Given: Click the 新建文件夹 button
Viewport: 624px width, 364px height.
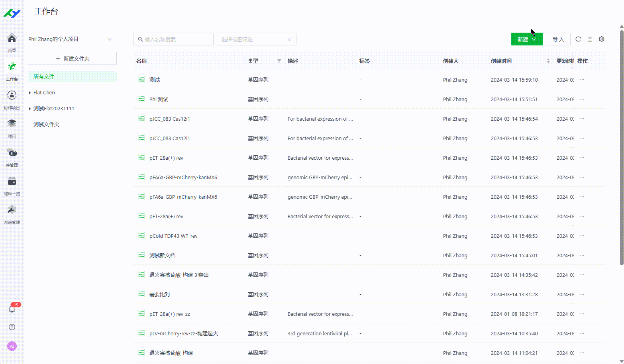Looking at the screenshot, I should [x=72, y=58].
